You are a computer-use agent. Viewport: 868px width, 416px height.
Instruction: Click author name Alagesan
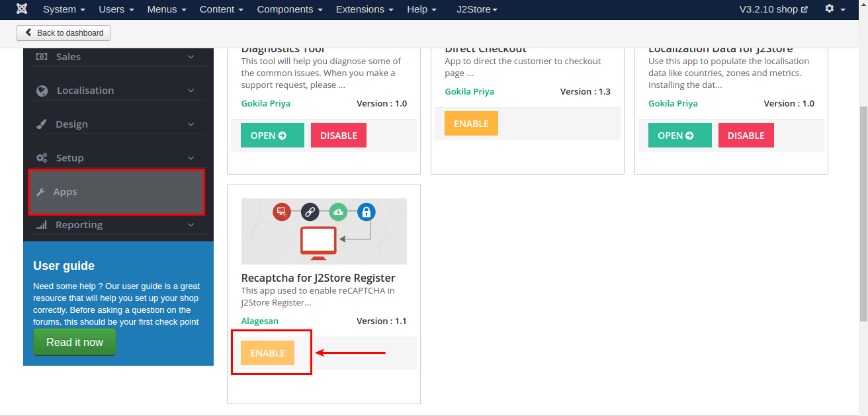point(260,321)
